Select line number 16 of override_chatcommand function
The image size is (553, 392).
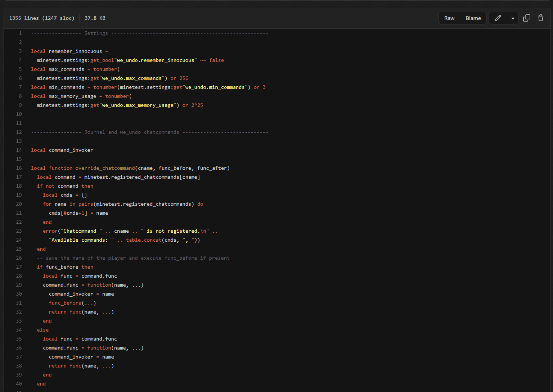[x=19, y=168]
